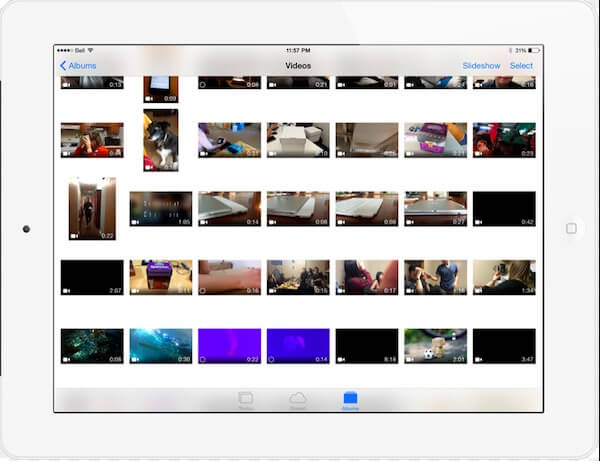This screenshot has height=461, width=600.
Task: Open the Shared cloud tab icon
Action: pyautogui.click(x=298, y=398)
